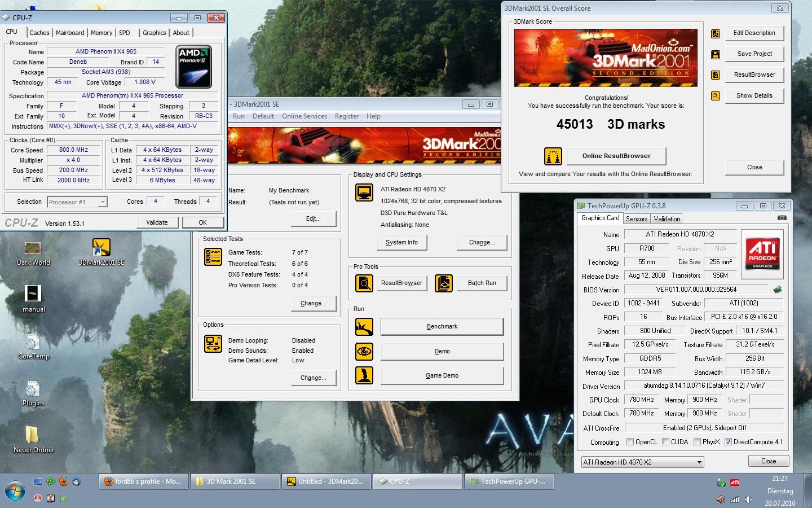Open the Plugins desktop icon
The width and height of the screenshot is (812, 508).
(x=33, y=393)
